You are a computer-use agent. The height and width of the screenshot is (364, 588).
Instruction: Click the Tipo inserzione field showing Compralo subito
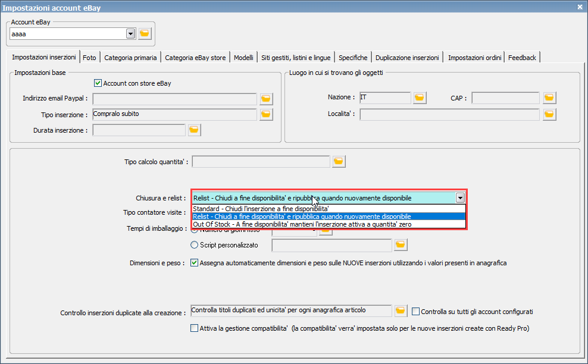click(175, 114)
